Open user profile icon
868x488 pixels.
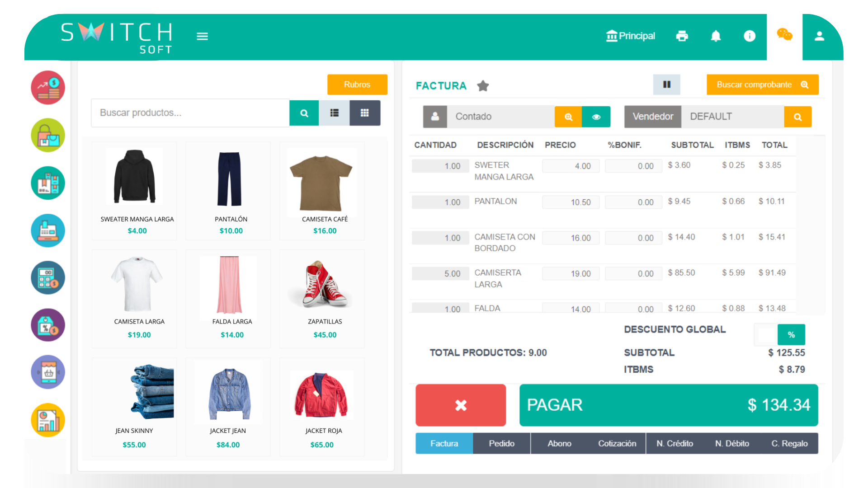[x=819, y=36]
